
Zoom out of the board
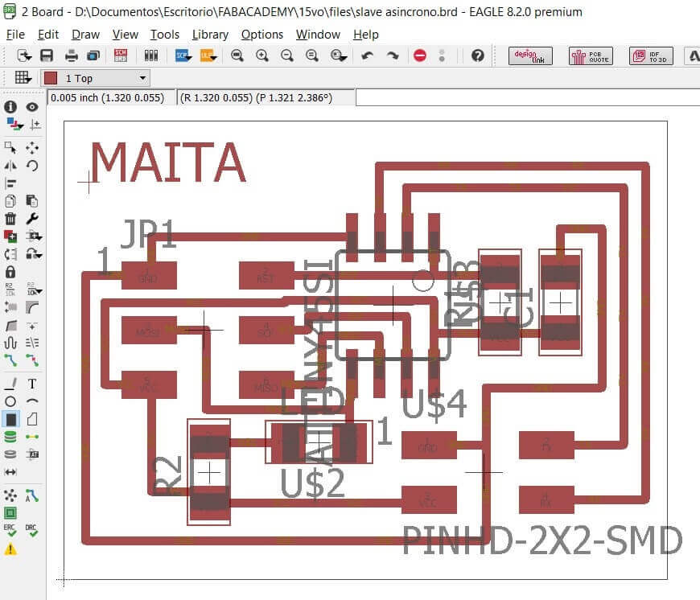287,55
